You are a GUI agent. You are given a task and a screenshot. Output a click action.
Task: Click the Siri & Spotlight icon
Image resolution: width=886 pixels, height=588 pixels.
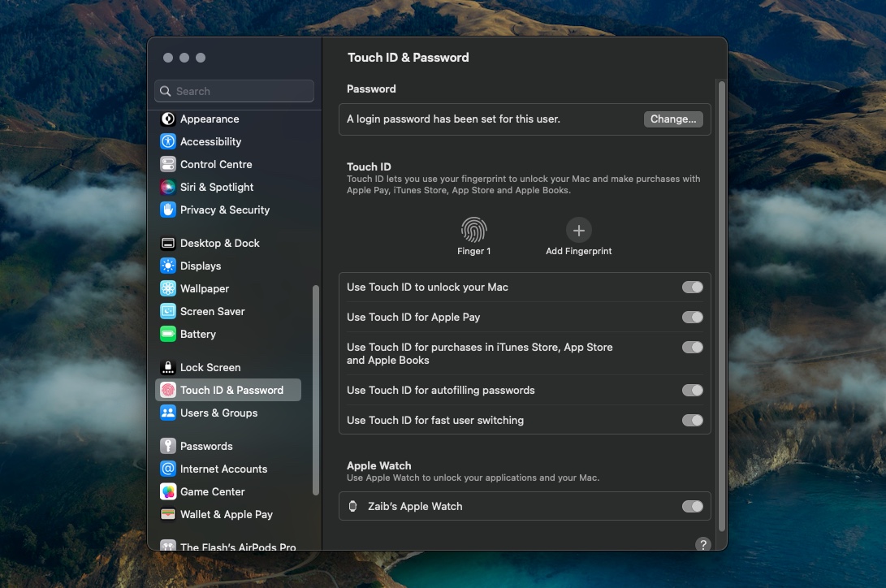(x=168, y=187)
